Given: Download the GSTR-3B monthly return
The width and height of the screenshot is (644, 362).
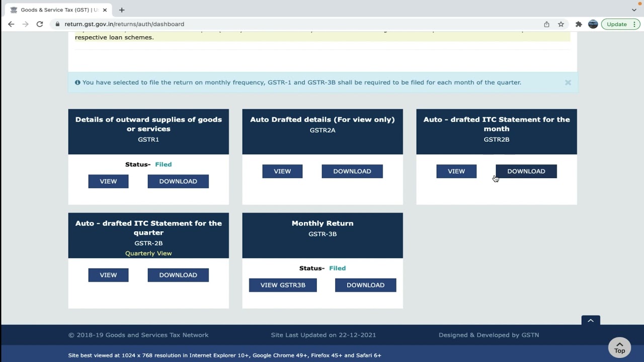Looking at the screenshot, I should tap(366, 285).
